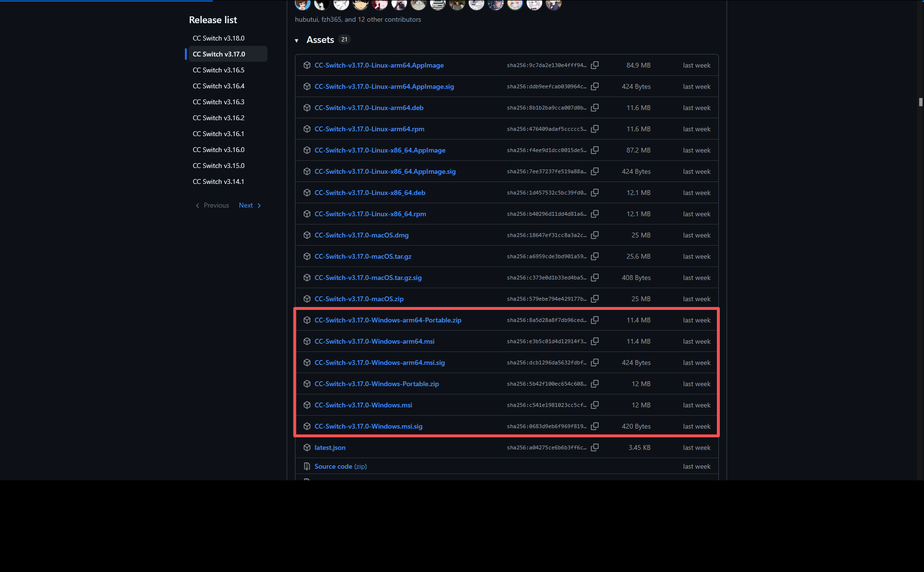
Task: Copy SHA256 of macOS.tar.gz.sig asset
Action: [x=595, y=278]
